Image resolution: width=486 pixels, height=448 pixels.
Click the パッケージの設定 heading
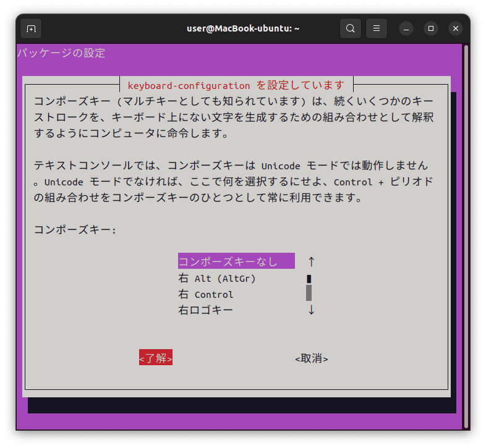point(61,53)
